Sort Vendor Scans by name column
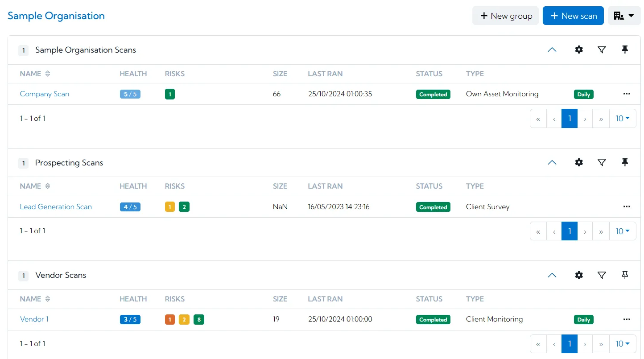644x359 pixels. click(48, 299)
